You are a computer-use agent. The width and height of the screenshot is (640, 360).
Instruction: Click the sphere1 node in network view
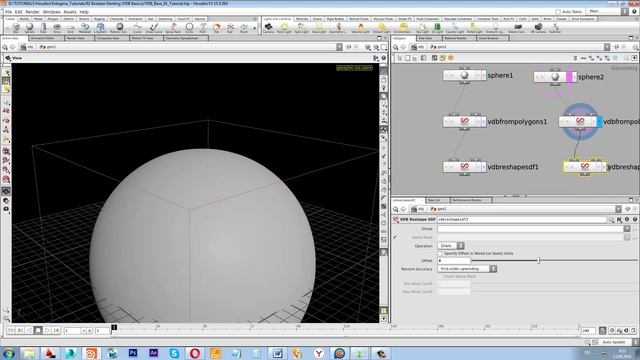[464, 76]
